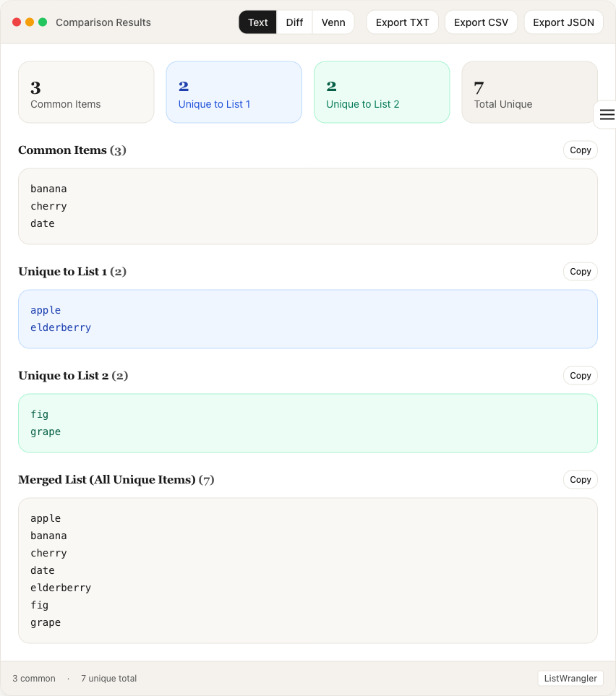Switch to the Venn diagram tab

[x=333, y=22]
